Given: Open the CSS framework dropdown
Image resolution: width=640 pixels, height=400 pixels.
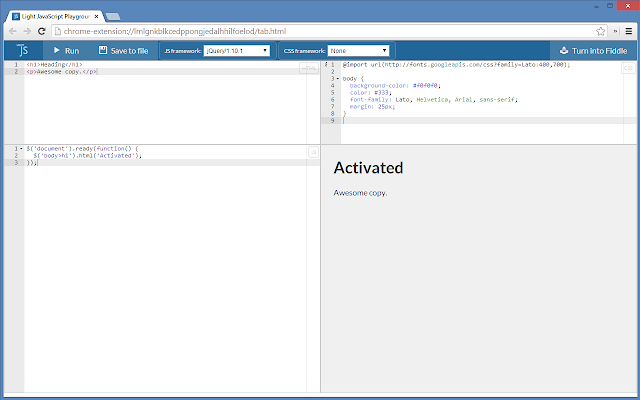Looking at the screenshot, I should tap(358, 51).
